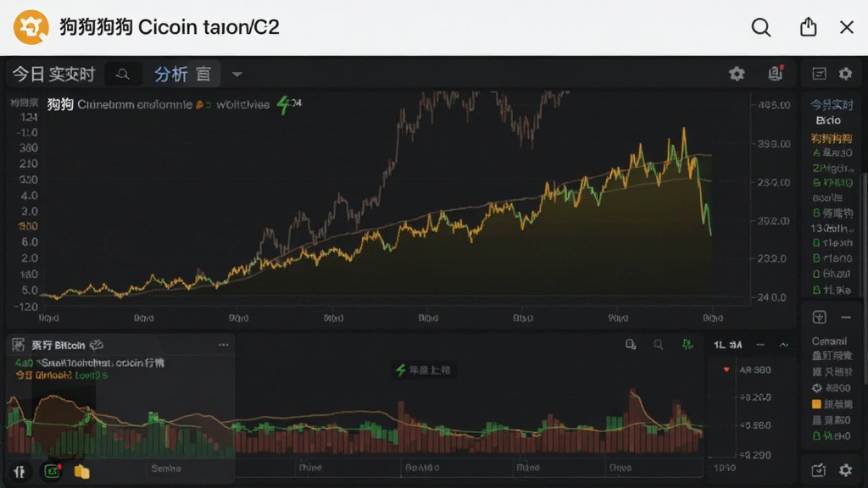Click the title text starting with 狗狗狗狗 Cicoin

coord(170,27)
